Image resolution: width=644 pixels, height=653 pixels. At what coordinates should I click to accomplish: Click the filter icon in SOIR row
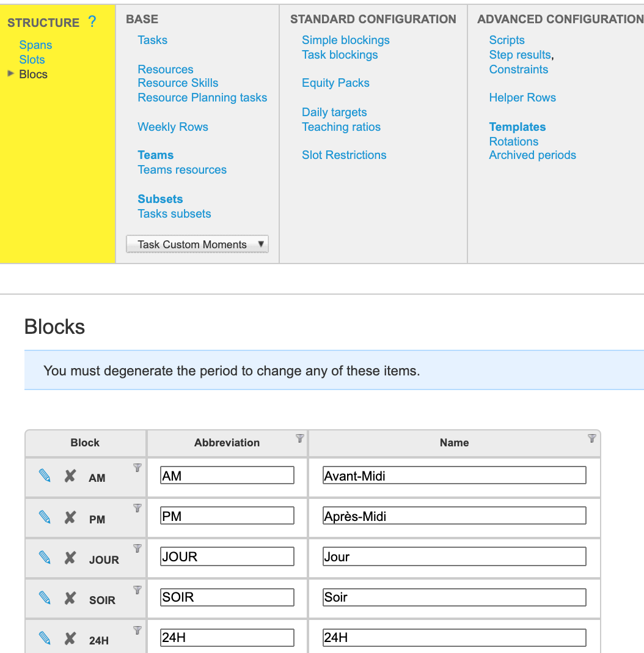(137, 589)
